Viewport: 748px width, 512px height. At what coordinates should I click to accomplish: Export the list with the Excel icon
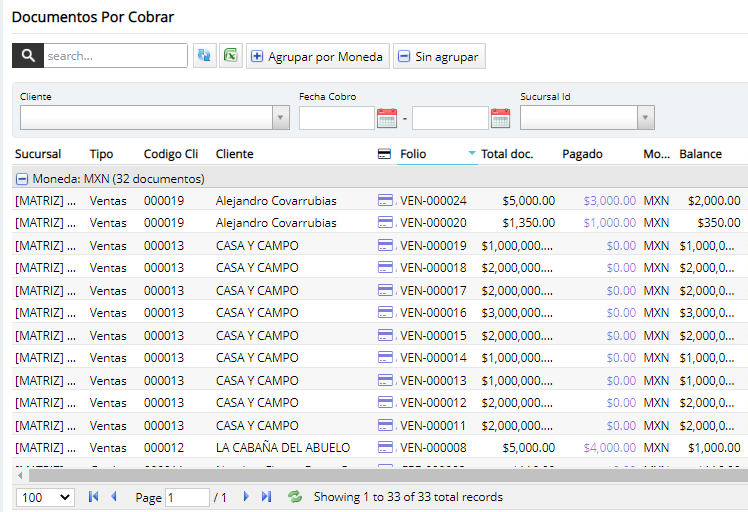coord(231,56)
